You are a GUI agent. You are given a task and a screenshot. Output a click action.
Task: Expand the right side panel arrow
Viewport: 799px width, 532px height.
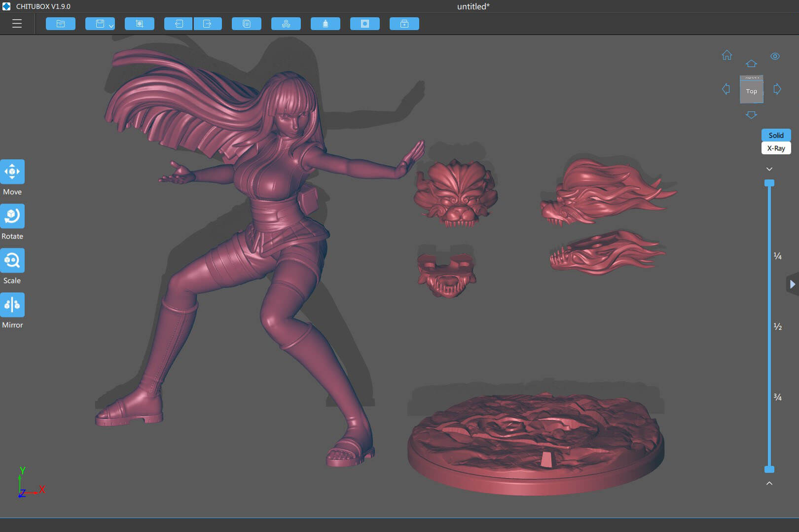793,284
